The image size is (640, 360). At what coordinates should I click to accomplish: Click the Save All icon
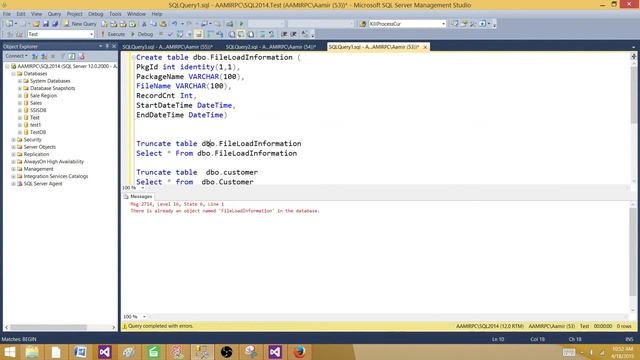(55, 24)
